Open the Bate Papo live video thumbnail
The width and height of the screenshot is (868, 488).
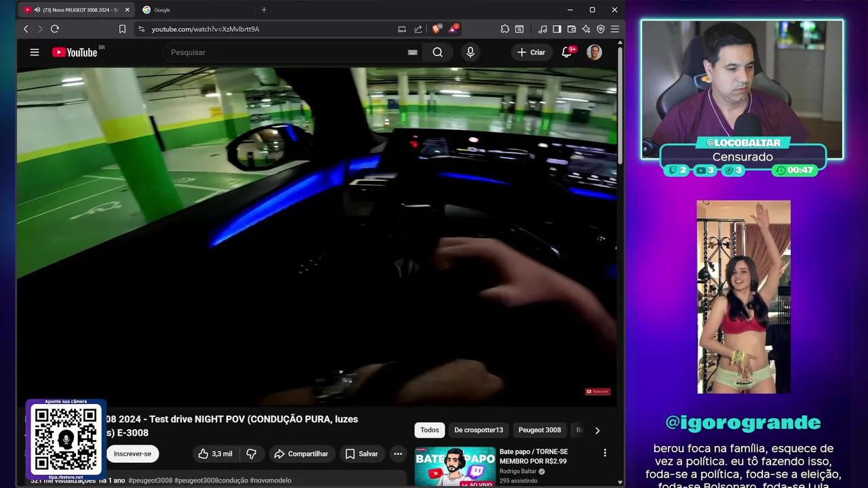point(455,467)
